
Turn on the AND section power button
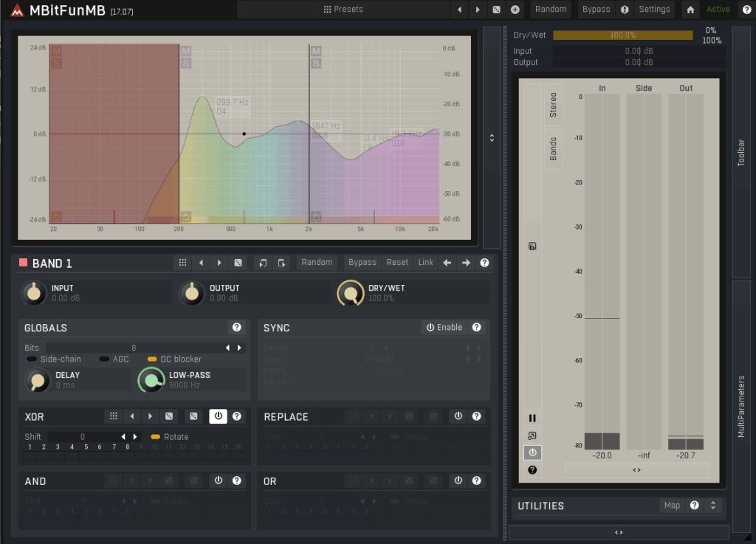[218, 481]
